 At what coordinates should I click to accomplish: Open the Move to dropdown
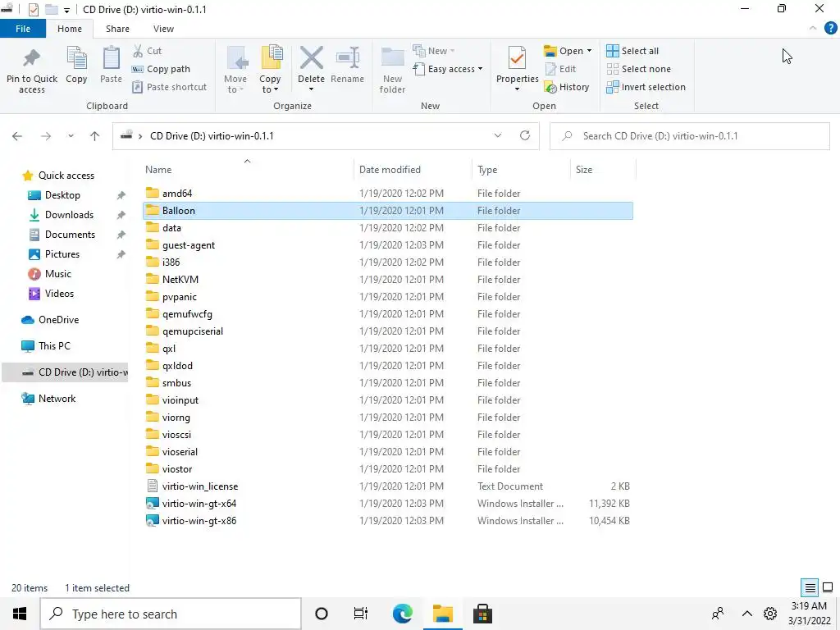point(235,70)
